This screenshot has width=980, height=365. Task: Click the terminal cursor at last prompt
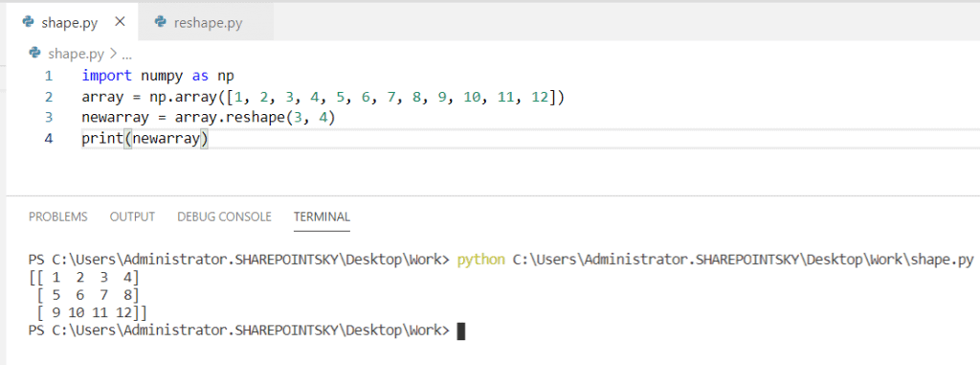[461, 331]
